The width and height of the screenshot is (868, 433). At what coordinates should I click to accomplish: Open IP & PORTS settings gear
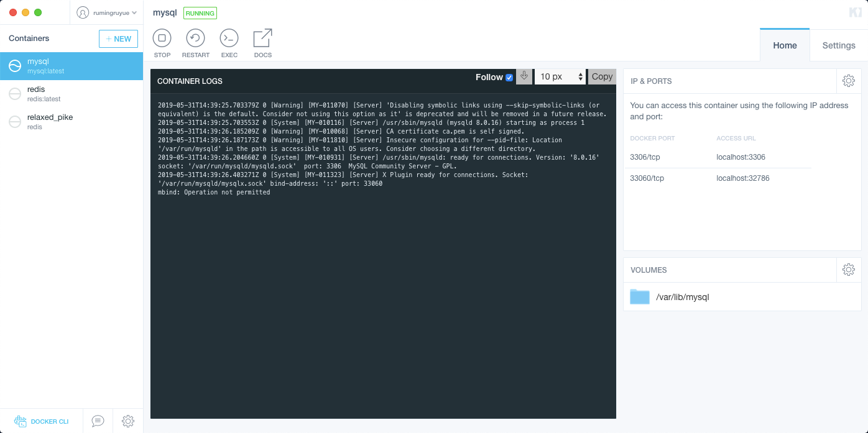[849, 81]
